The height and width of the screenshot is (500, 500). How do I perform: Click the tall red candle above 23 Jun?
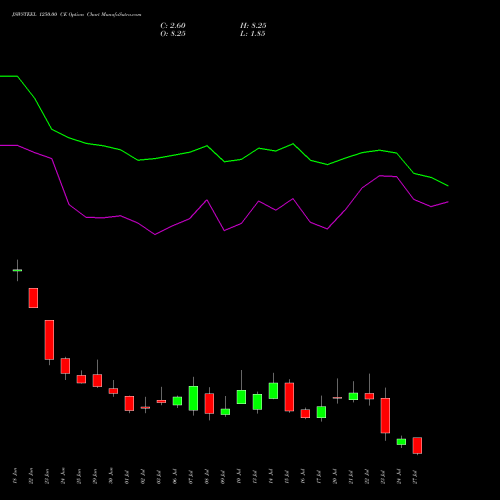tap(49, 340)
